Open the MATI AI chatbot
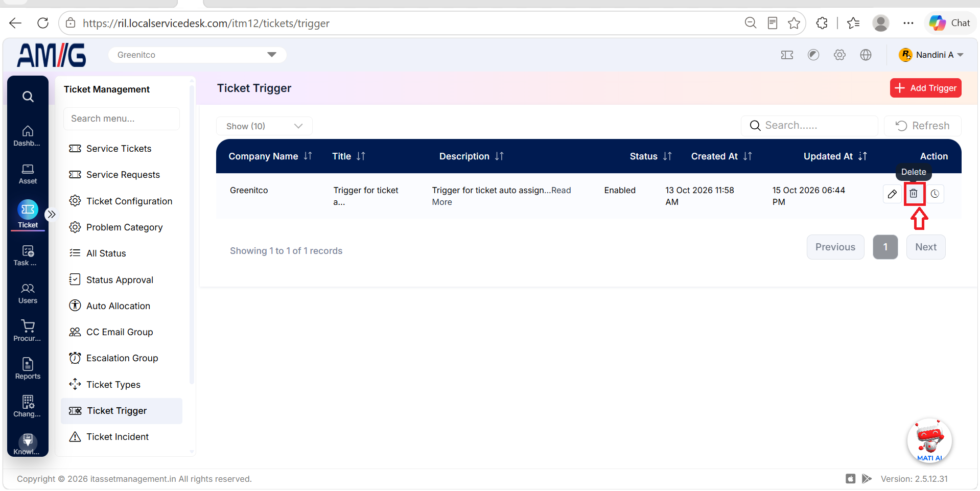Image resolution: width=980 pixels, height=491 pixels. (929, 440)
